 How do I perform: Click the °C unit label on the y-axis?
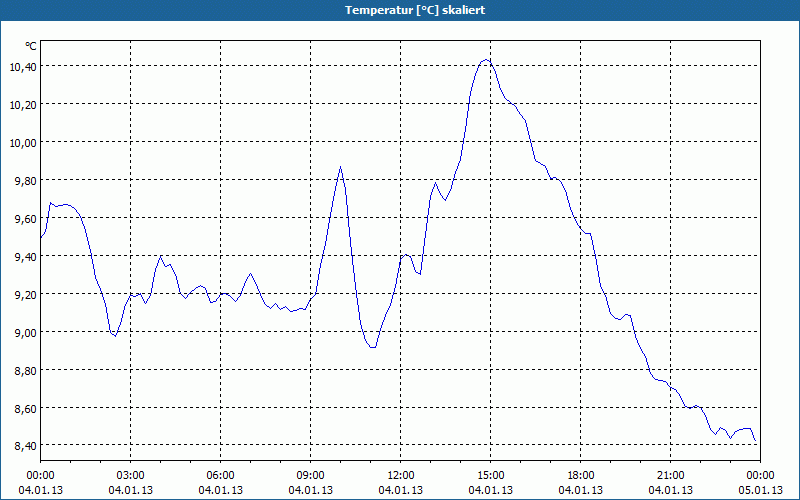tap(31, 46)
